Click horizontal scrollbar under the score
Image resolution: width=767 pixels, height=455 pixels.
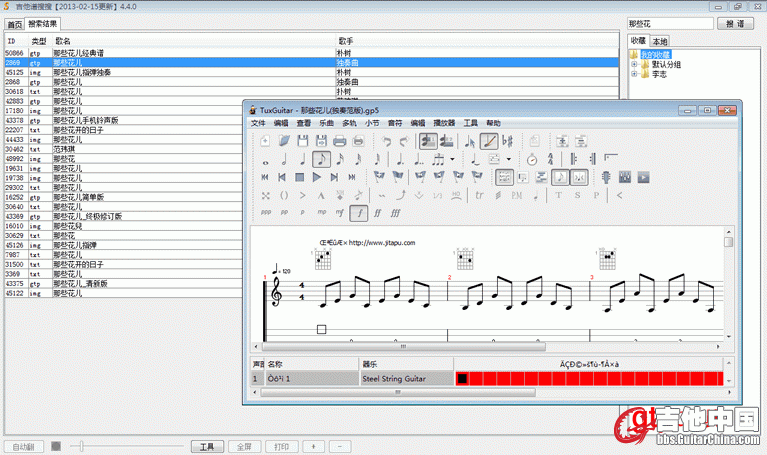click(404, 346)
